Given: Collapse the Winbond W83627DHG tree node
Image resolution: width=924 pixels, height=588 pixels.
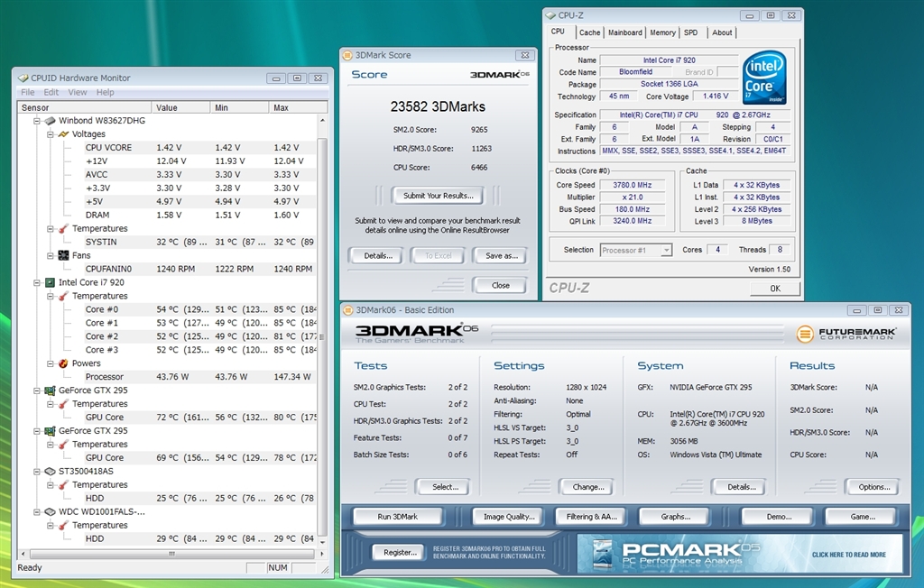Looking at the screenshot, I should coord(37,121).
